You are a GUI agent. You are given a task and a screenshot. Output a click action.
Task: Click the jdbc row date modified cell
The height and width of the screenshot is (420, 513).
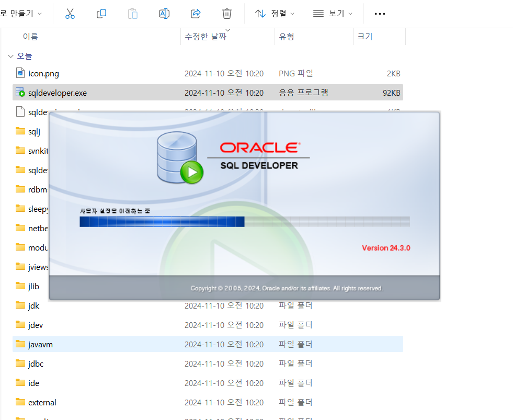224,364
